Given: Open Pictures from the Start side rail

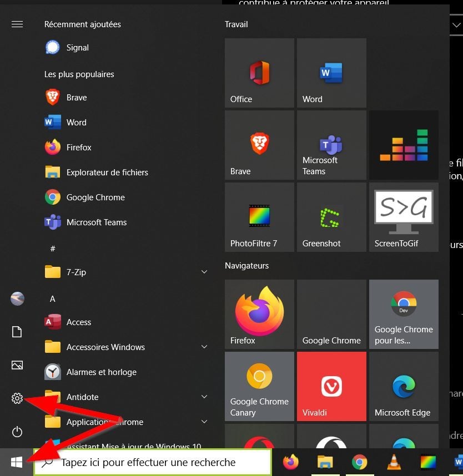Looking at the screenshot, I should 17,365.
